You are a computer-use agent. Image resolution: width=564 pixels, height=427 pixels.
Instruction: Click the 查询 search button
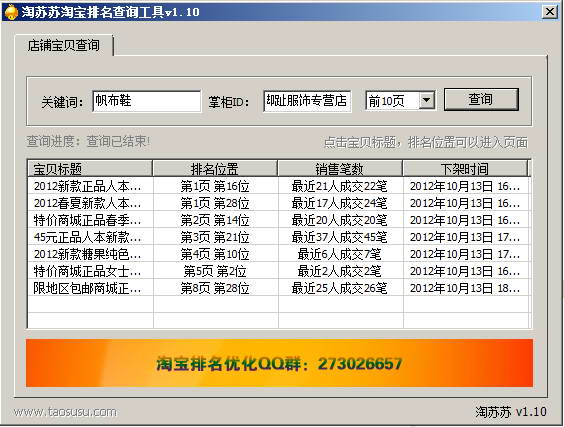point(481,99)
